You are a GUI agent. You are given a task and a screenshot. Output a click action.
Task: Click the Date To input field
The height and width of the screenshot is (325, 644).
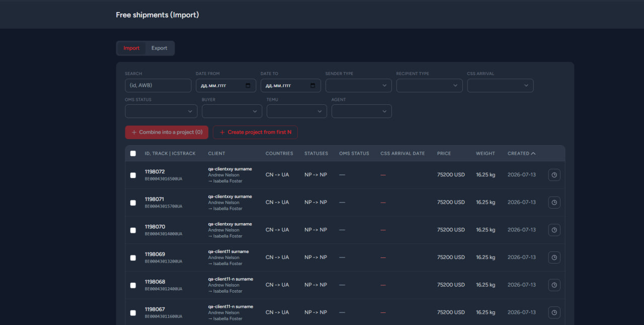click(x=291, y=86)
